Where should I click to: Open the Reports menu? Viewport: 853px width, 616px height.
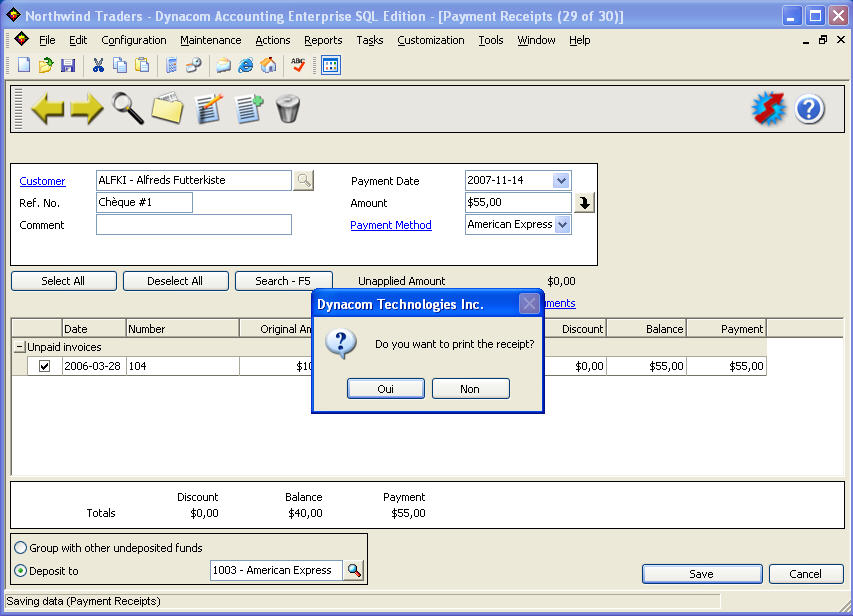[323, 40]
